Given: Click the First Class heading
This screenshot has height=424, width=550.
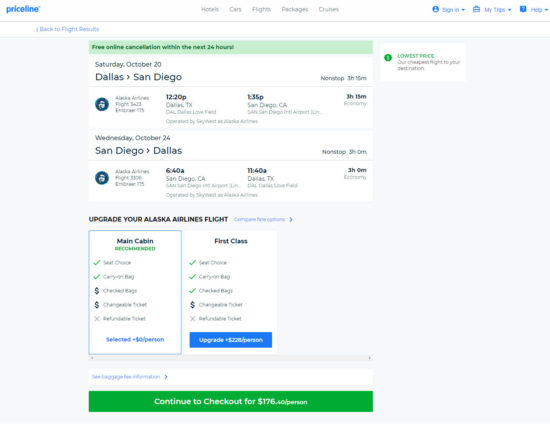Looking at the screenshot, I should [x=231, y=241].
